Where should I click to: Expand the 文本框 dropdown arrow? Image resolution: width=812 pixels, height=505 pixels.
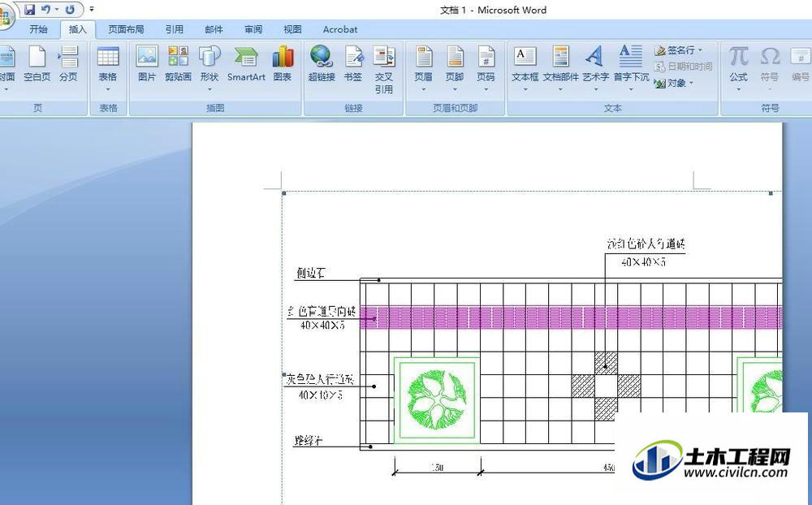[x=525, y=89]
